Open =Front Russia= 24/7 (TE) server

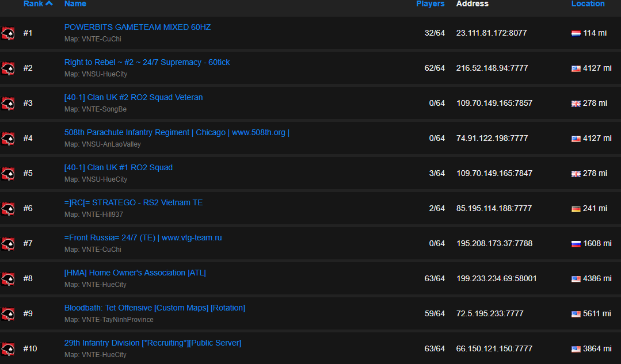point(143,238)
